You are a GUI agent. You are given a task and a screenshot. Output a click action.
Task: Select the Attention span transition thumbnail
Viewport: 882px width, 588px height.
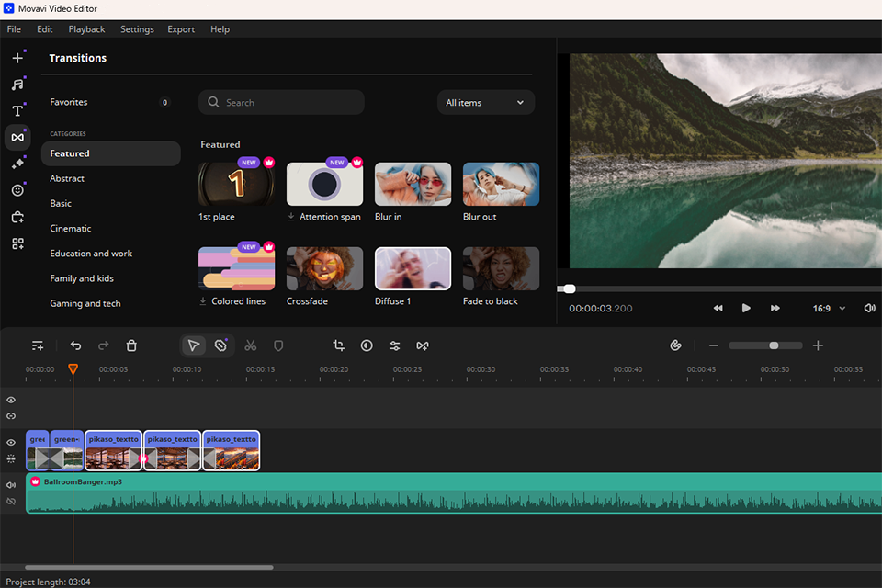(324, 184)
